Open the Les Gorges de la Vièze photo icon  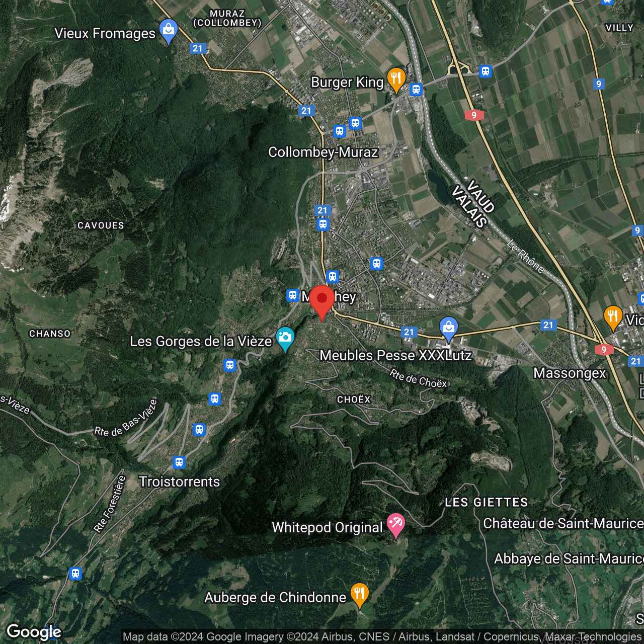tap(285, 338)
